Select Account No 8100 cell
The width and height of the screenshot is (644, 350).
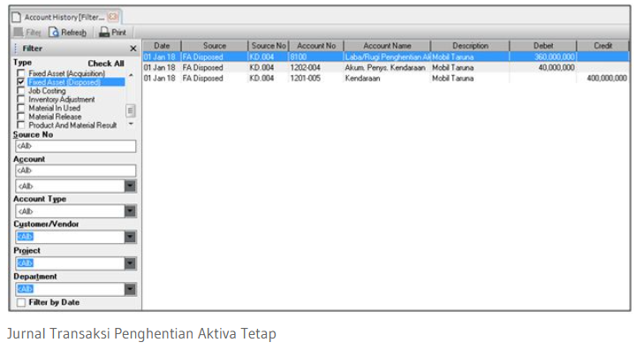coord(316,57)
